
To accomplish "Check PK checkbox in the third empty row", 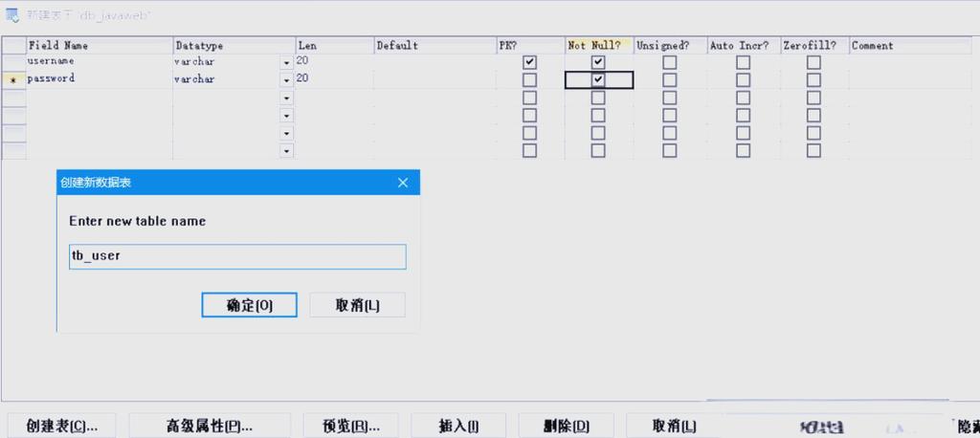I will coord(529,99).
